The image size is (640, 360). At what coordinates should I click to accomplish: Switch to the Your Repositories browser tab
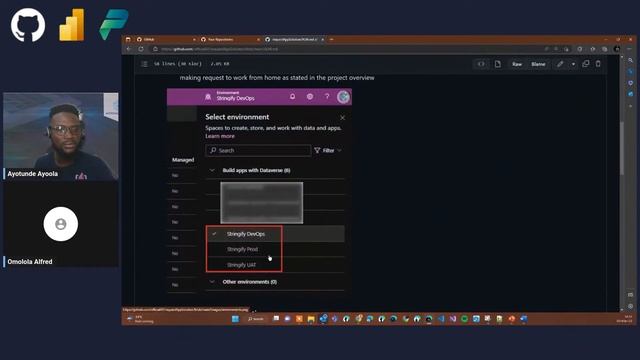pos(230,40)
